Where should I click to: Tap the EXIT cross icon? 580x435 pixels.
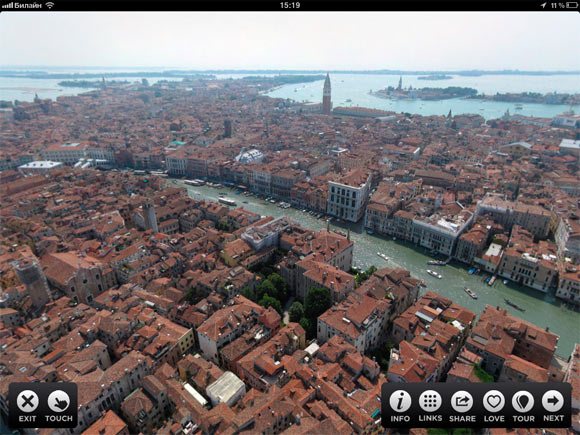click(28, 401)
